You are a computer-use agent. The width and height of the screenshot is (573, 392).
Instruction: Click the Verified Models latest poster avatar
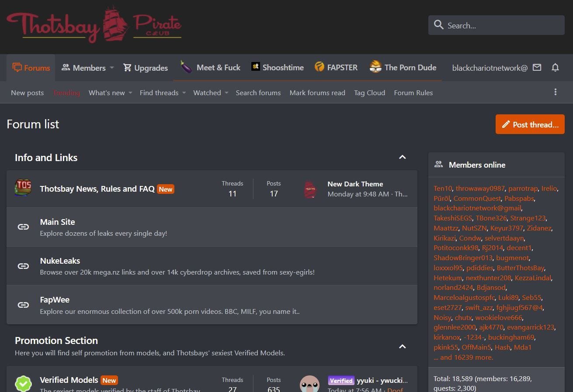tap(309, 384)
